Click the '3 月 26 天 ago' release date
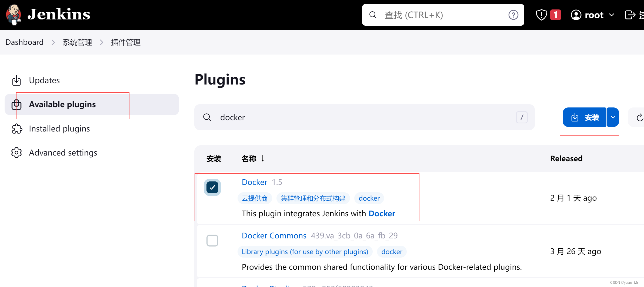The image size is (644, 287). [576, 251]
